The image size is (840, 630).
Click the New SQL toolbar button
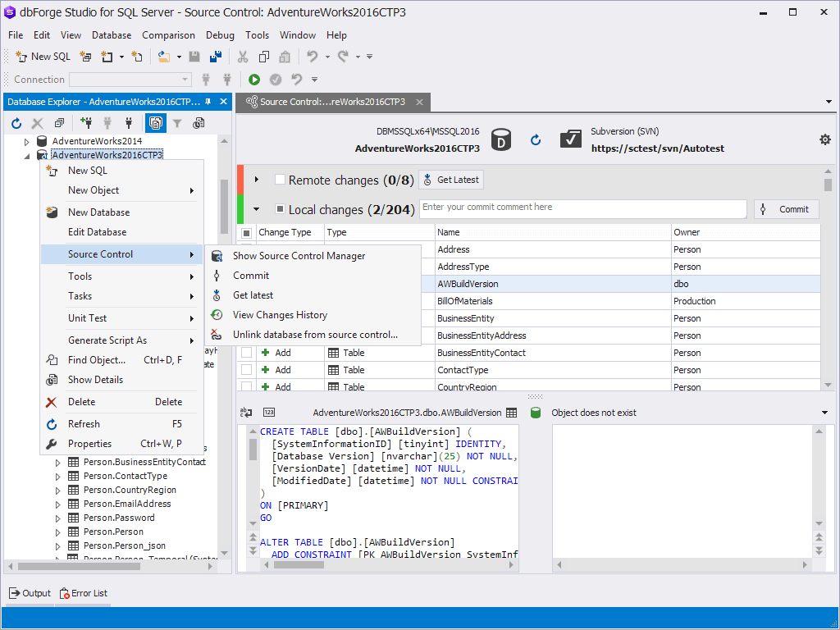coord(43,57)
